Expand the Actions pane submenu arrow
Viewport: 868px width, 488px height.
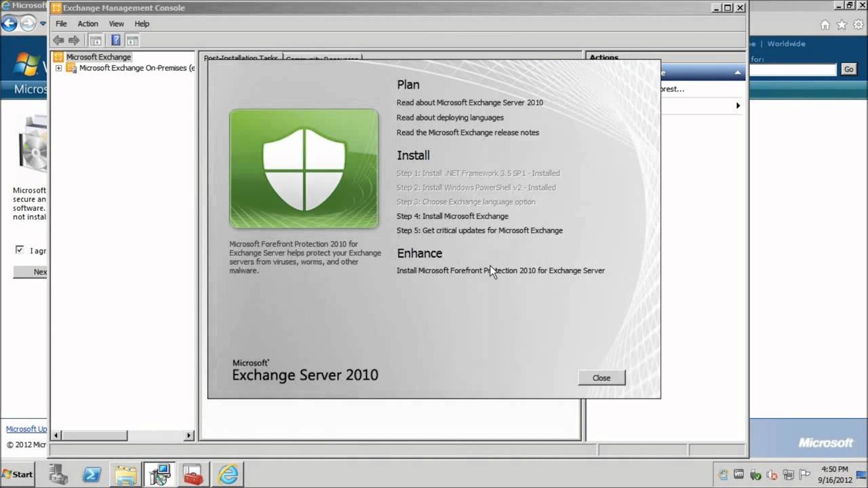coord(738,106)
